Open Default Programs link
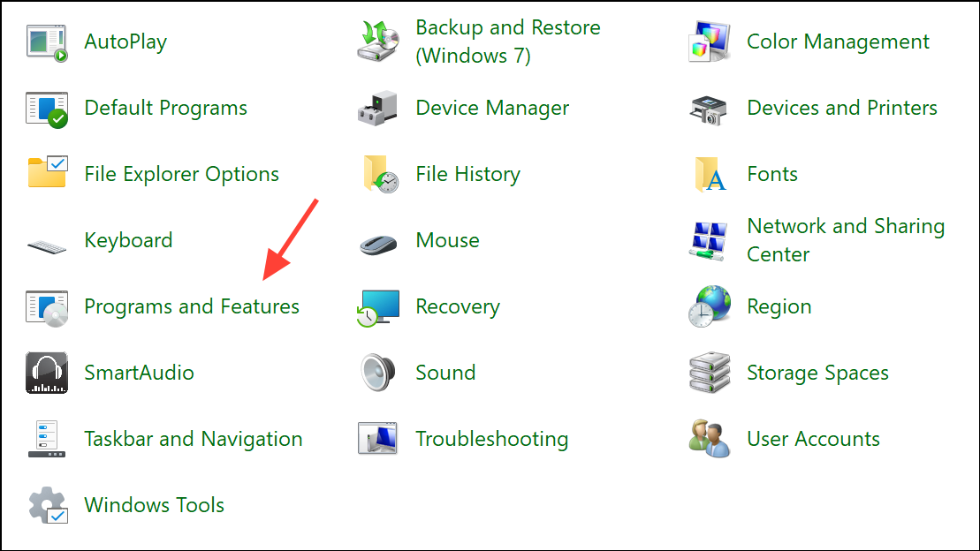The height and width of the screenshot is (551, 980). pos(165,108)
